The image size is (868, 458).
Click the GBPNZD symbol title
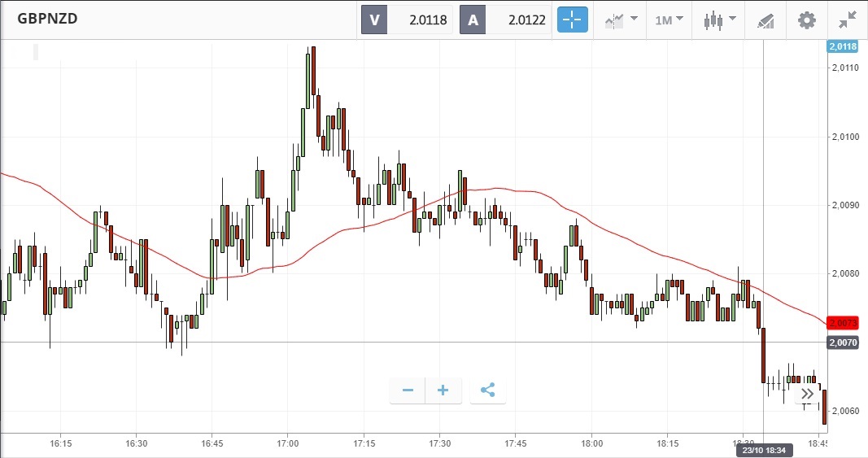click(48, 18)
